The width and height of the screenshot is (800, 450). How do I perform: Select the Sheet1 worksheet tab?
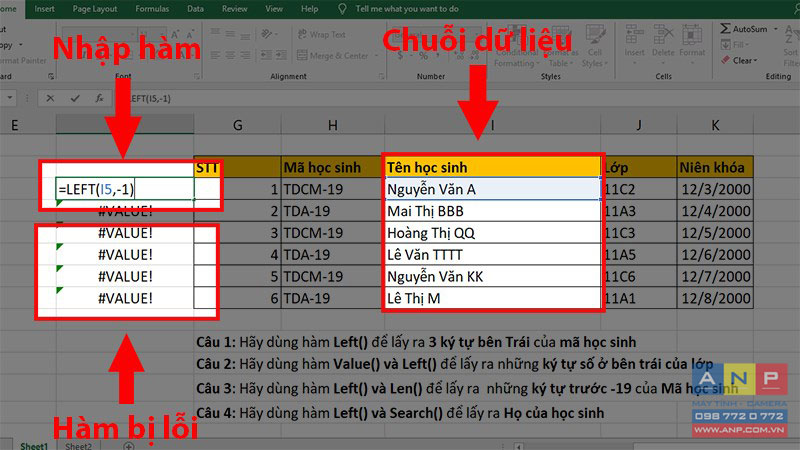[34, 446]
